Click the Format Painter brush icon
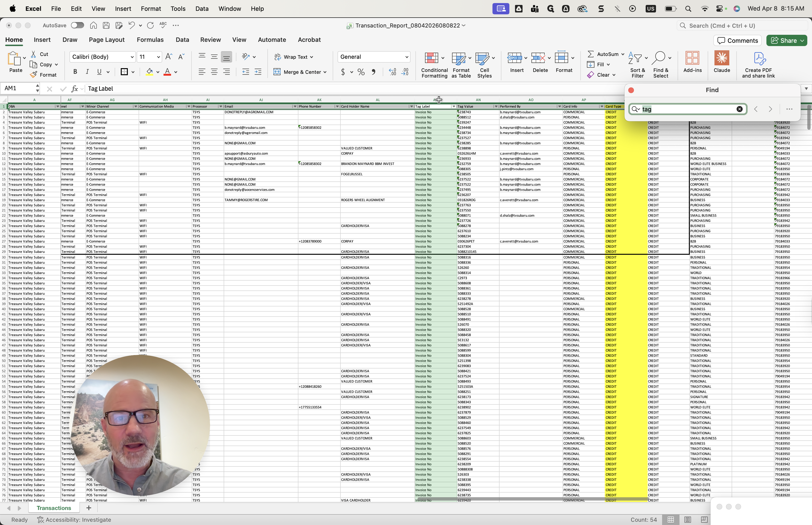This screenshot has width=812, height=525. tap(33, 75)
